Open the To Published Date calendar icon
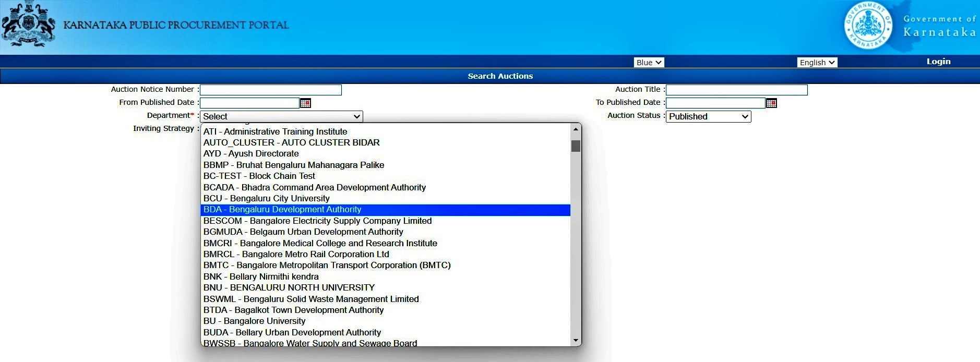 pyautogui.click(x=771, y=103)
